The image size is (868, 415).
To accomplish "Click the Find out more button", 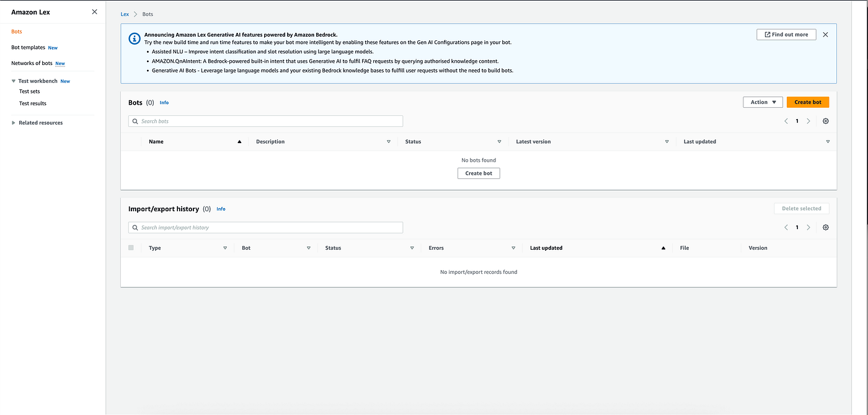I will coord(786,35).
